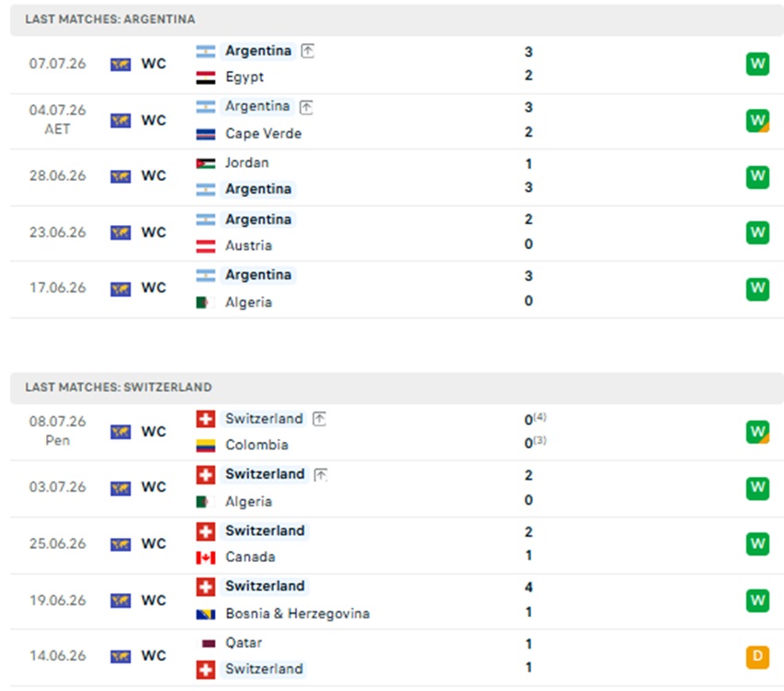Click the Egypt flag icon
The image size is (784, 691).
206,77
